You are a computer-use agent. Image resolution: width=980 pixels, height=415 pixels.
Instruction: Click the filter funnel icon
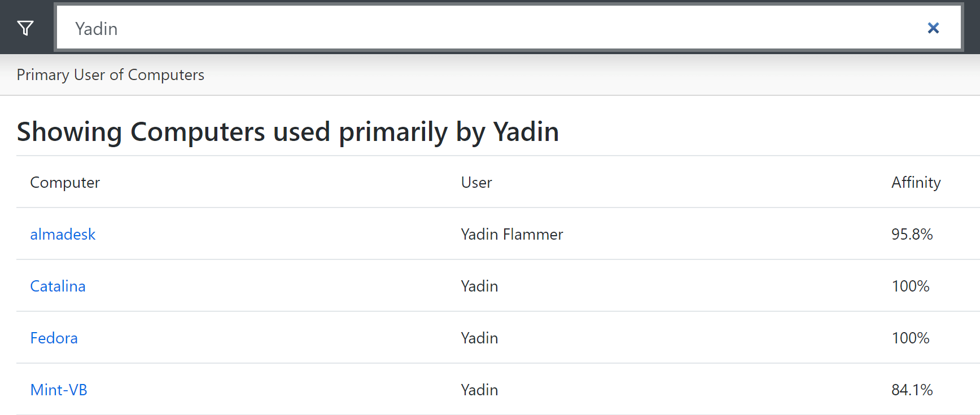coord(25,28)
